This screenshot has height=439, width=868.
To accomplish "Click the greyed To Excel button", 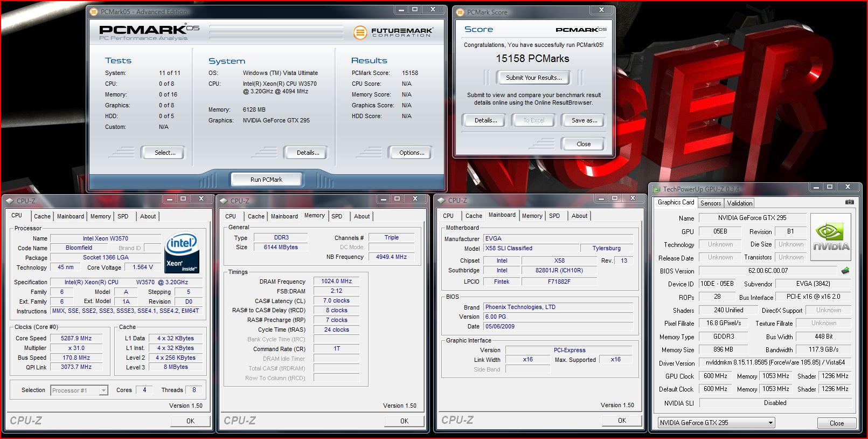I will click(x=534, y=120).
